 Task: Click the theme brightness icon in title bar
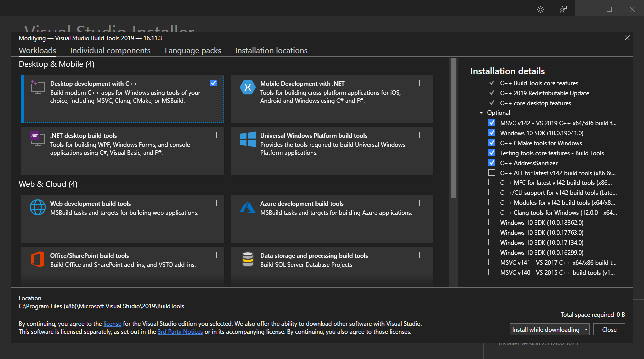point(540,9)
